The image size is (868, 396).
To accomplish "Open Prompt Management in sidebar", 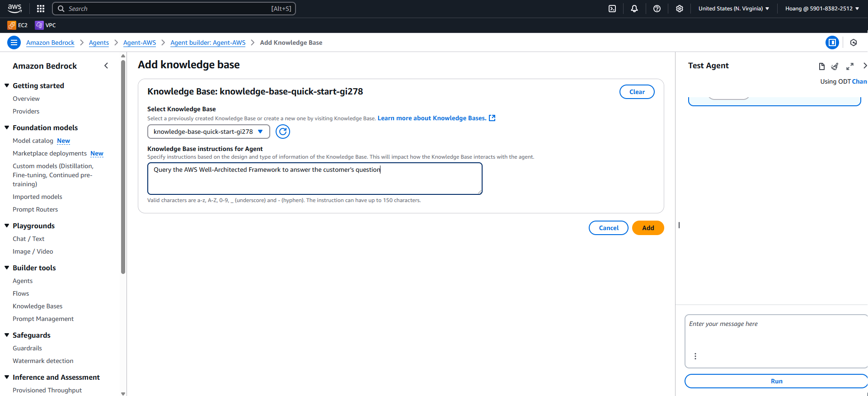I will coord(43,319).
